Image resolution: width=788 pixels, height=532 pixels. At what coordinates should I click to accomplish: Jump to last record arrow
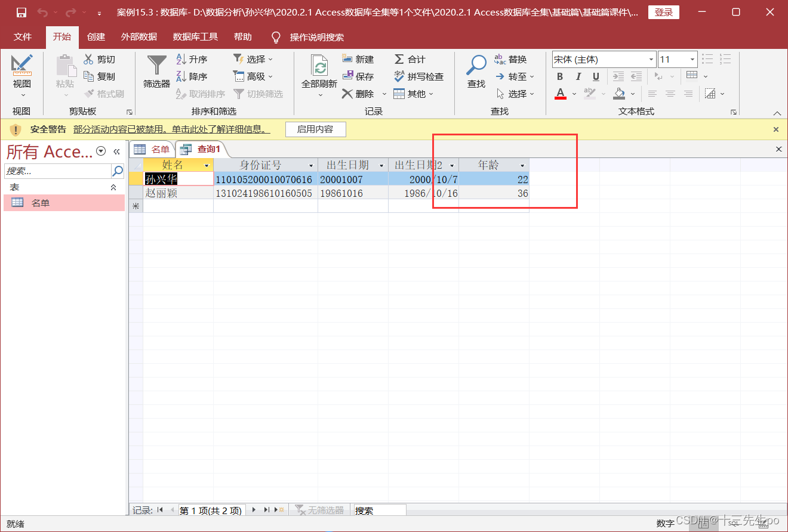[x=267, y=510]
